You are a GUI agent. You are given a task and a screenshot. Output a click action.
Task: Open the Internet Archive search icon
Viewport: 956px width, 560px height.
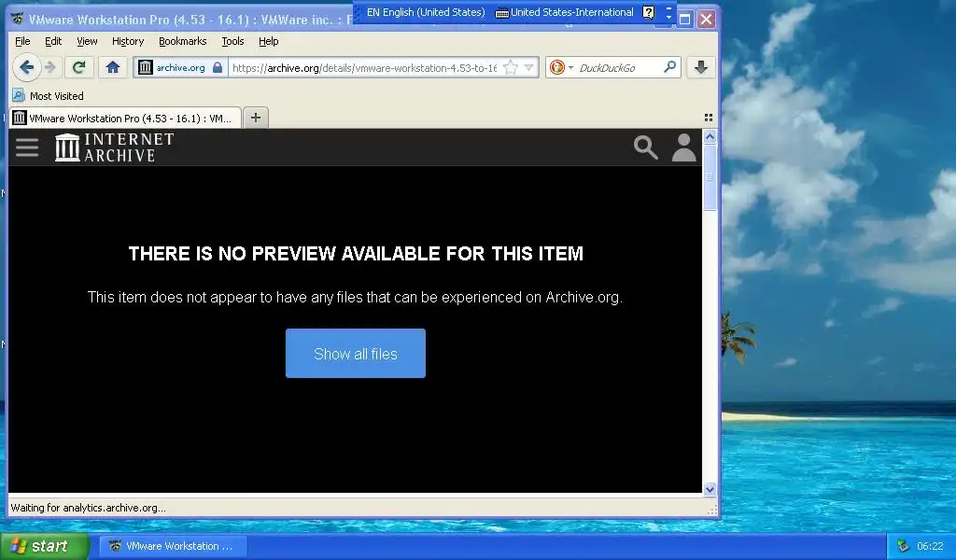646,147
